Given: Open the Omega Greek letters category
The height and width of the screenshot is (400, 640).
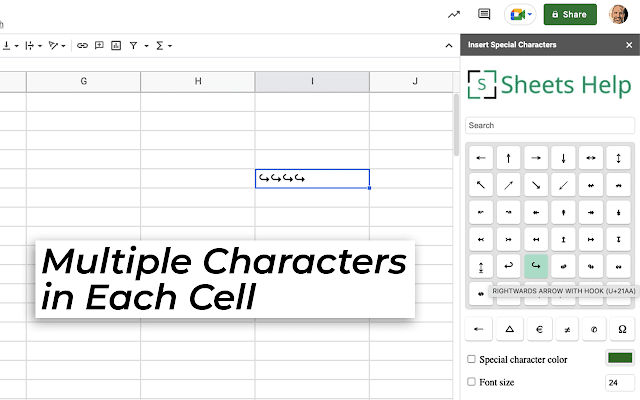Looking at the screenshot, I should click(622, 329).
